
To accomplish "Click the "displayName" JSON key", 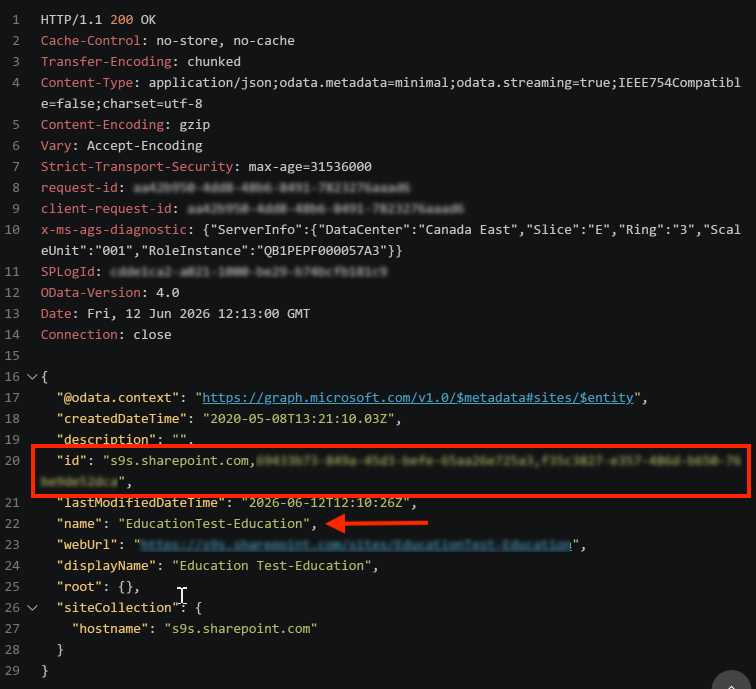I will [x=107, y=566].
